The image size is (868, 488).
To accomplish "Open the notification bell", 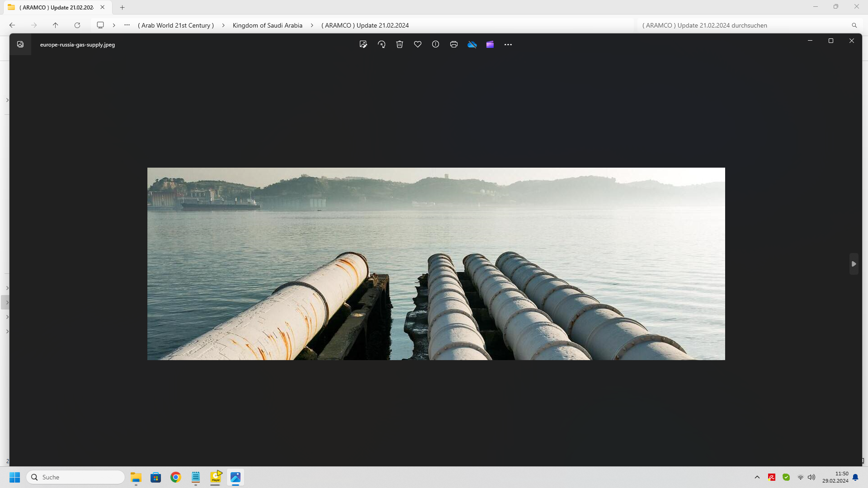I will 855,477.
